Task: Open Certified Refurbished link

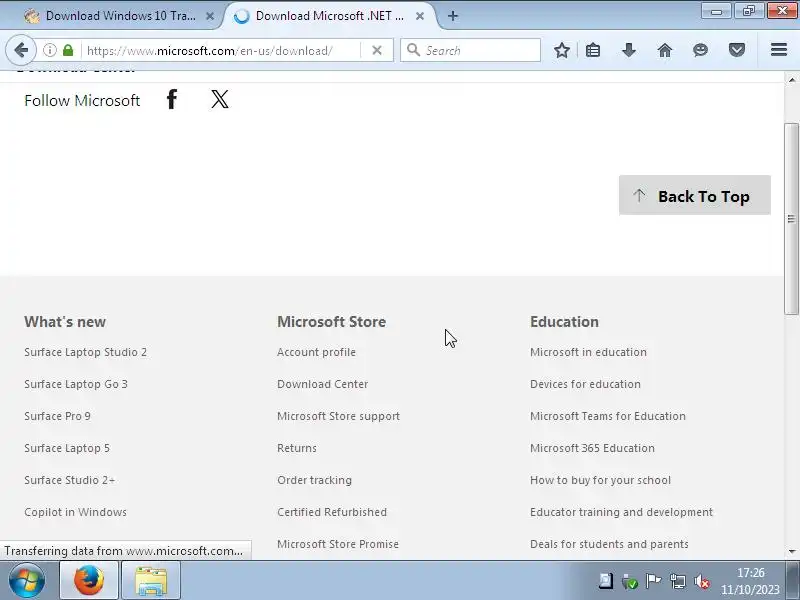Action: 332,512
